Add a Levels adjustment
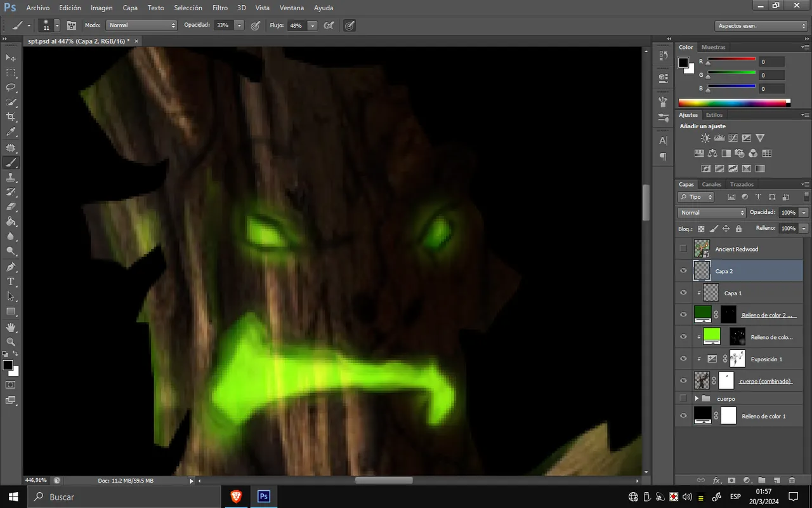Image resolution: width=812 pixels, height=508 pixels. click(719, 138)
